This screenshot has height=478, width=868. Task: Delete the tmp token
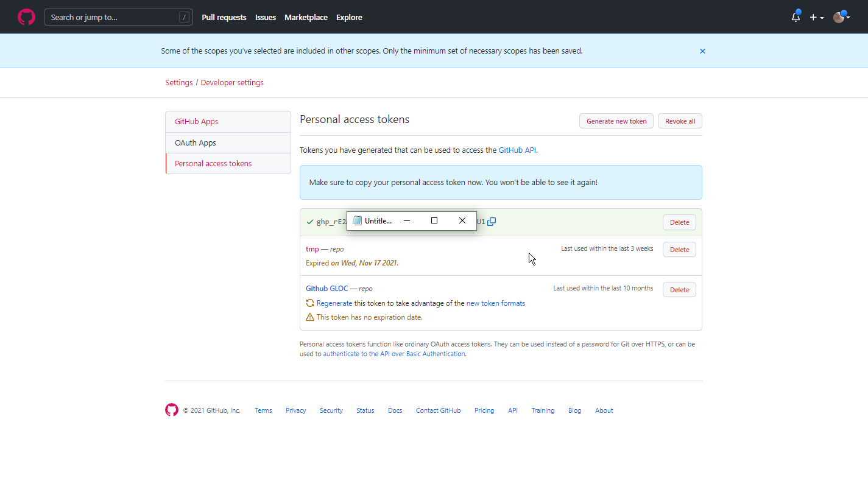coord(679,250)
